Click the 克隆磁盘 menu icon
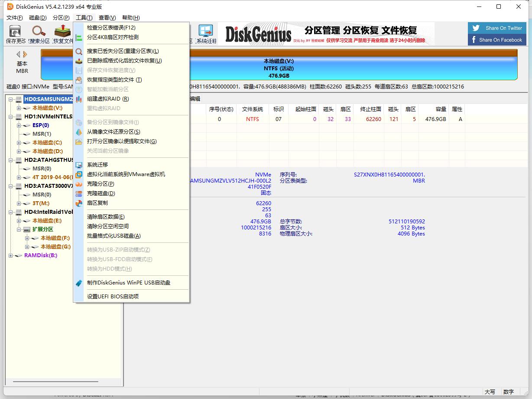The width and height of the screenshot is (532, 399). pos(79,193)
